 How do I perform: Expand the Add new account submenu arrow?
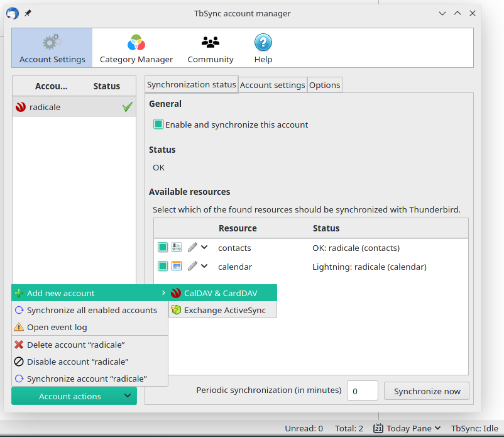click(x=163, y=292)
